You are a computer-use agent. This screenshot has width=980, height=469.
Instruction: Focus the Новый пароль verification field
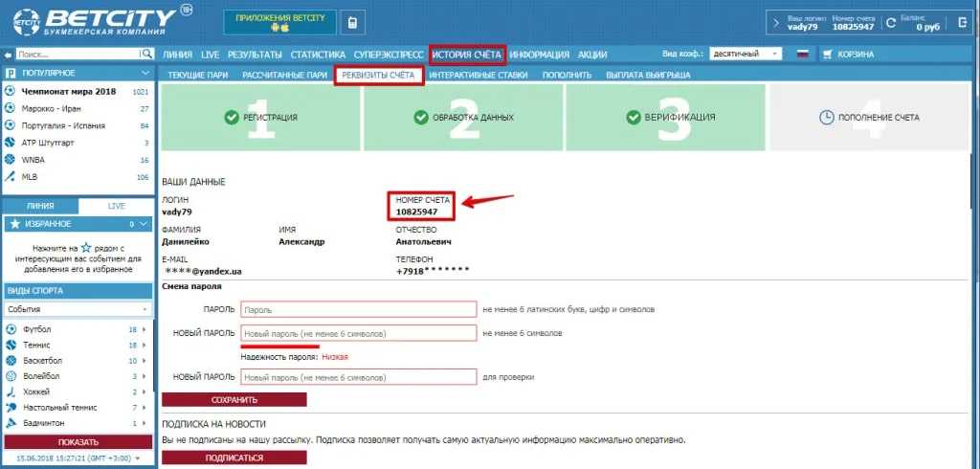pyautogui.click(x=359, y=377)
